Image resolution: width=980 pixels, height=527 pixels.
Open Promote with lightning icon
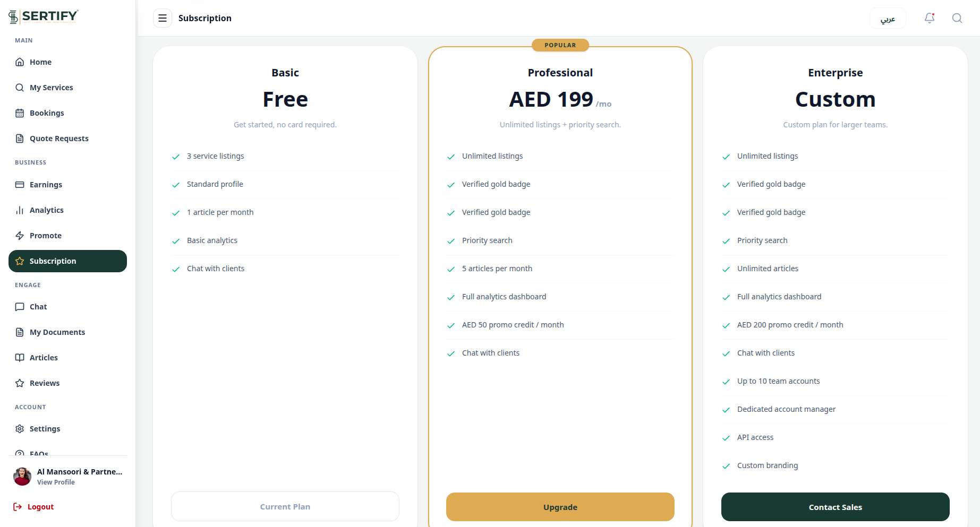67,236
